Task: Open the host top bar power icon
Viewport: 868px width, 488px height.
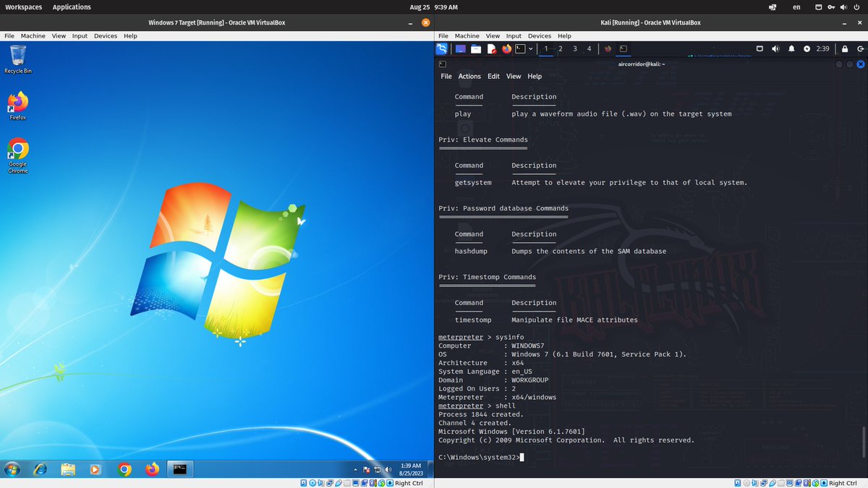Action: [856, 7]
